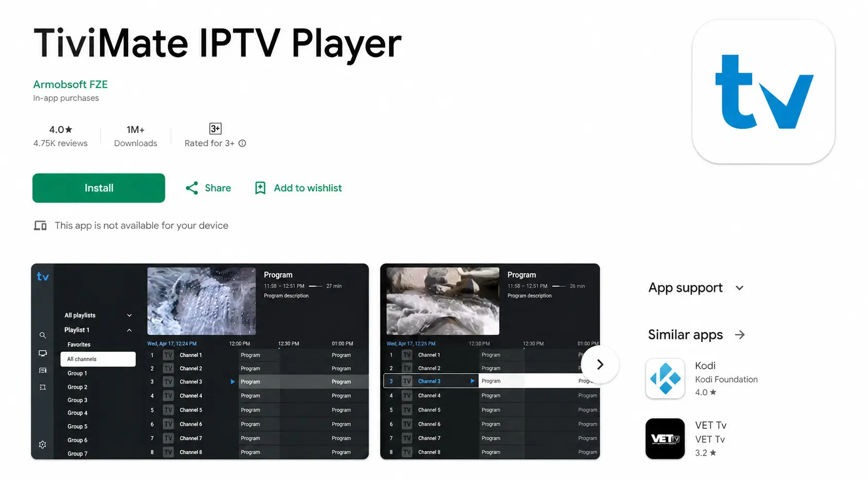Click the Share icon

[x=192, y=188]
